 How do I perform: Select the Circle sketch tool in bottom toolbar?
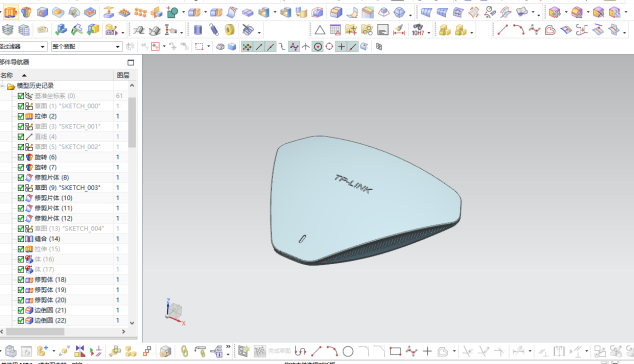click(x=348, y=351)
